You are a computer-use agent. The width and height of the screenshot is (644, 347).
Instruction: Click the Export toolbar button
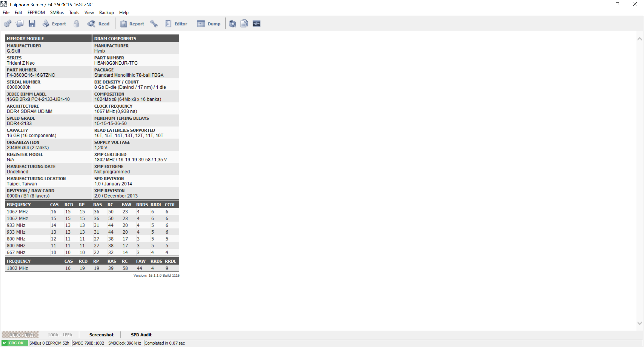[x=54, y=24]
